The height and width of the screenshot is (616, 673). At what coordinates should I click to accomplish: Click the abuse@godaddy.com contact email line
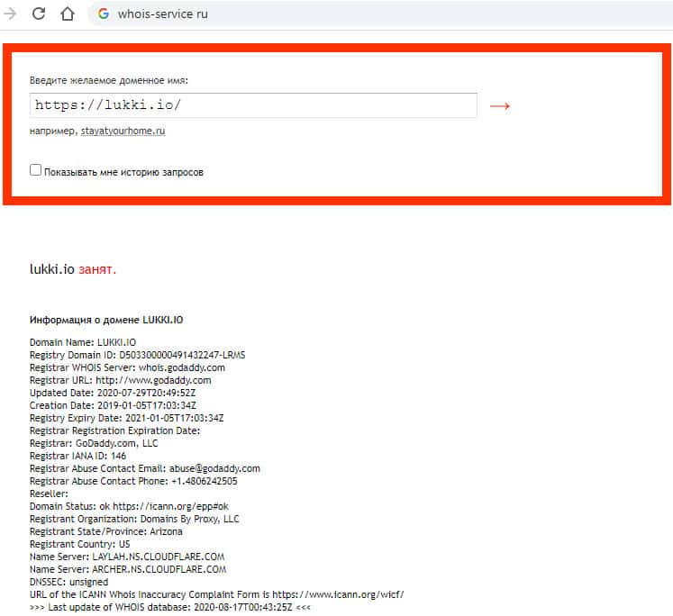point(145,468)
